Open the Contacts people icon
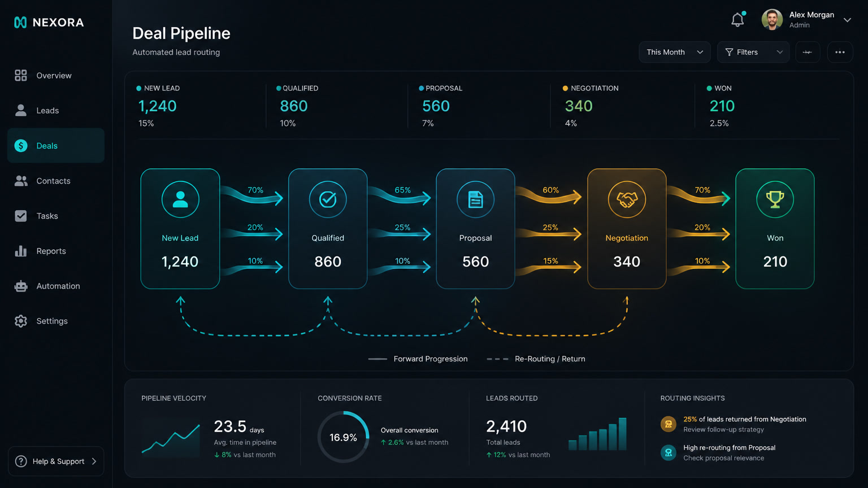This screenshot has height=488, width=868. tap(21, 181)
